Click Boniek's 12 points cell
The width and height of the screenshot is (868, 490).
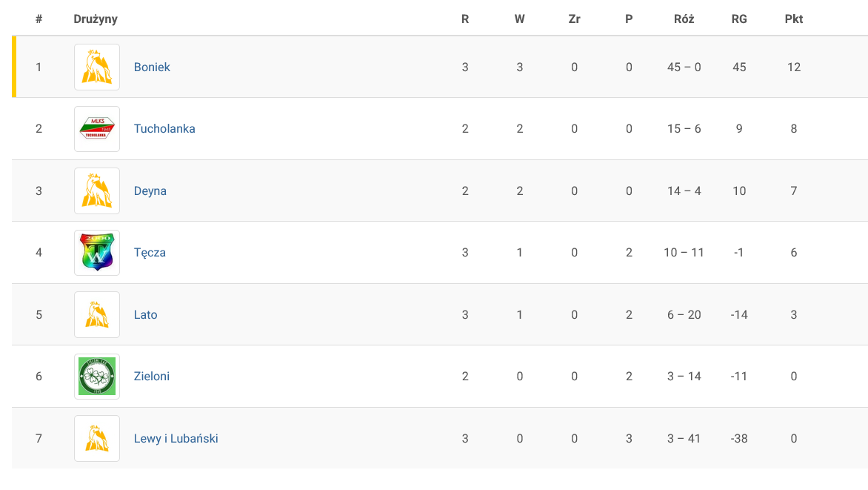pyautogui.click(x=794, y=67)
